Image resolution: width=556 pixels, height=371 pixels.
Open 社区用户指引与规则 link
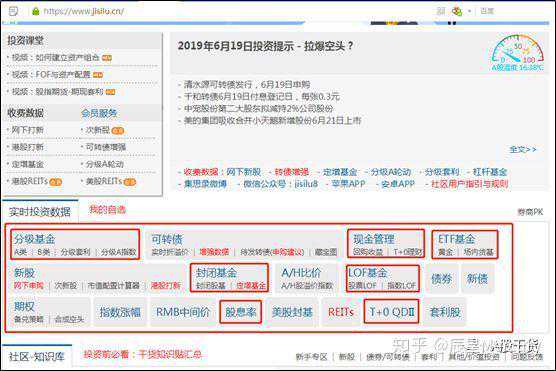[x=469, y=184]
